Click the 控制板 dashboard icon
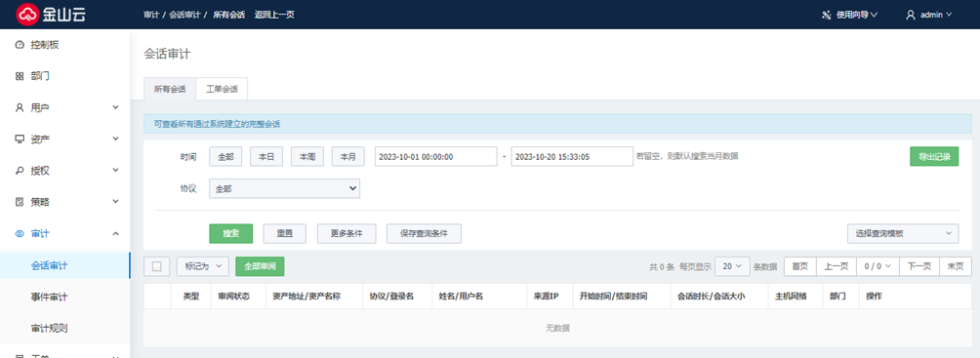The height and width of the screenshot is (358, 980). coord(20,45)
